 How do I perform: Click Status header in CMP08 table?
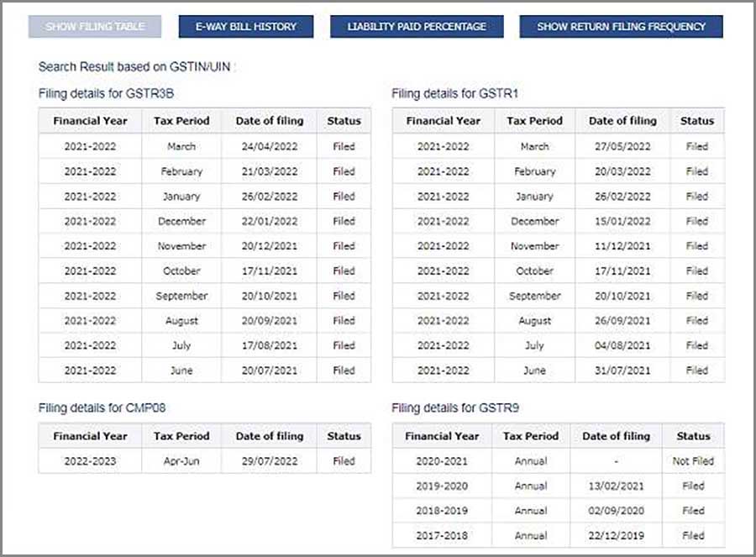pos(344,436)
